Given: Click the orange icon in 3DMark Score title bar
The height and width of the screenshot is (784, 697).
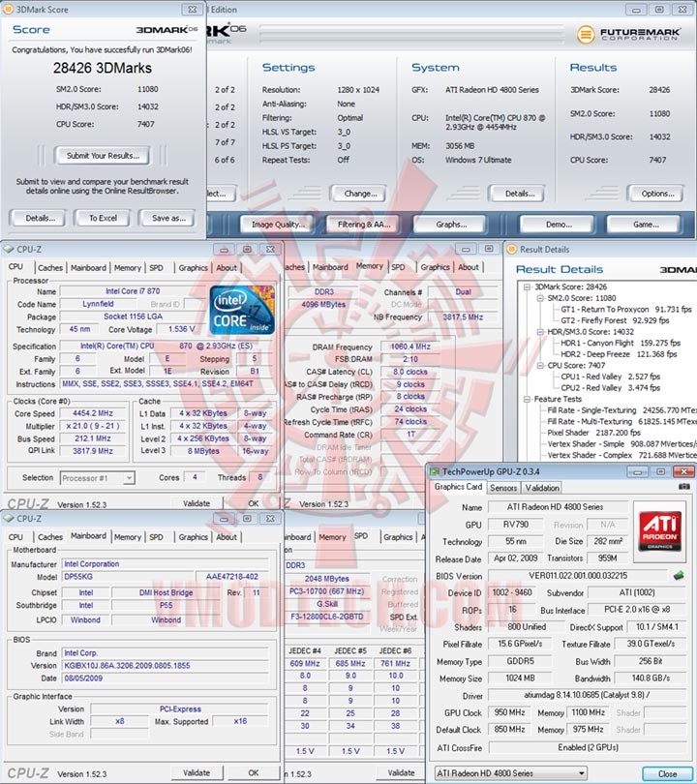Looking at the screenshot, I should 8,9.
